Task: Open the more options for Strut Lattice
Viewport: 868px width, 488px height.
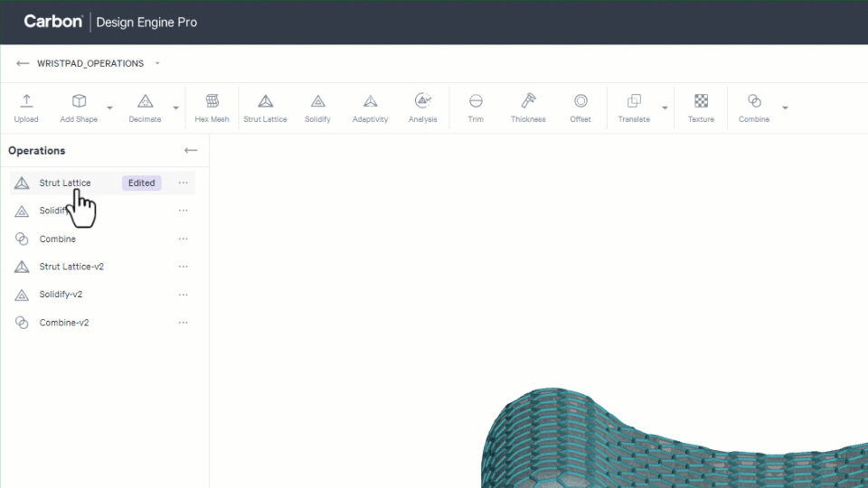Action: pyautogui.click(x=184, y=183)
